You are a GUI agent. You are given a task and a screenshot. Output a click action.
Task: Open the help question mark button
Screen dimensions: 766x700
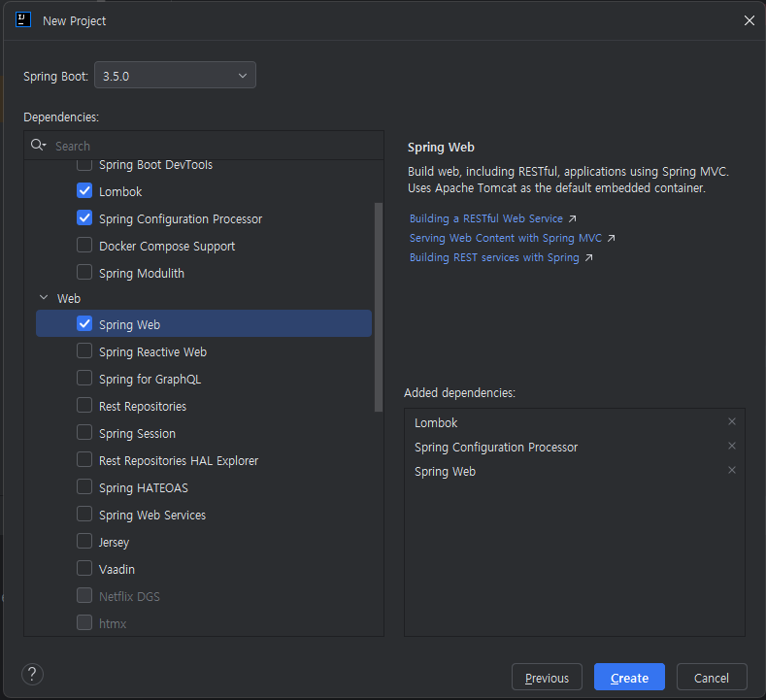click(32, 674)
